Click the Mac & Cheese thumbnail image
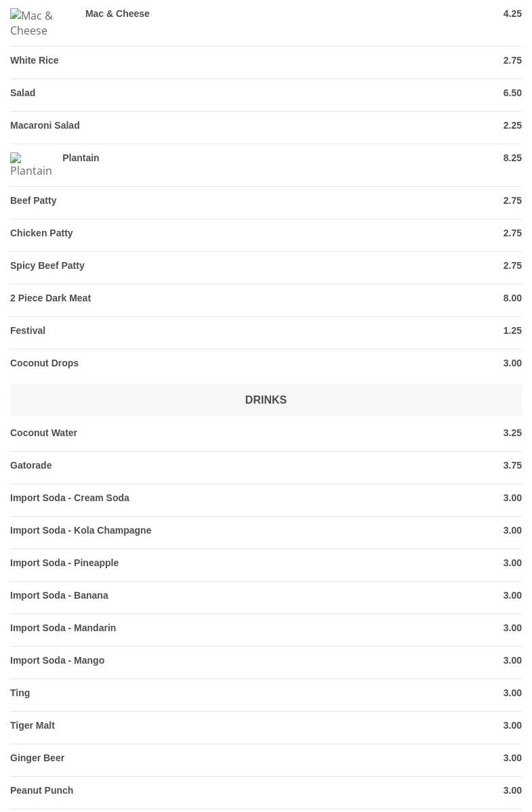The width and height of the screenshot is (532, 812). 39,23
